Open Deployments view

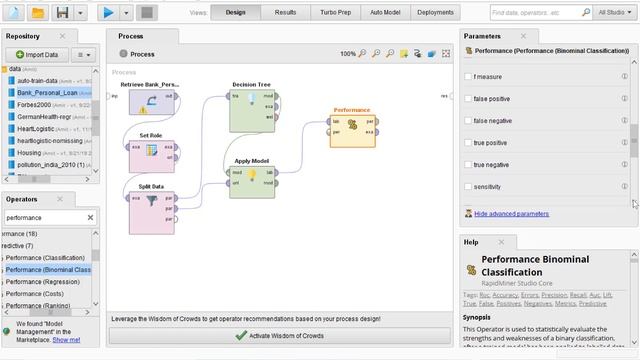435,12
